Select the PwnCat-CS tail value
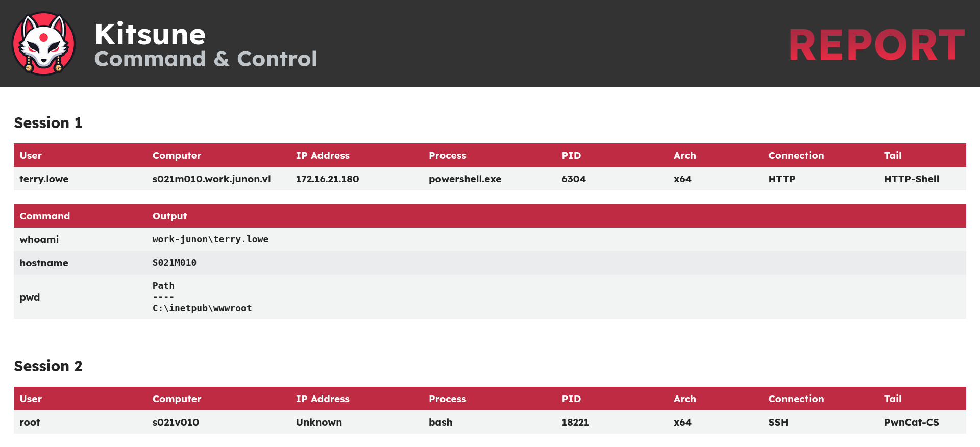 (x=912, y=423)
